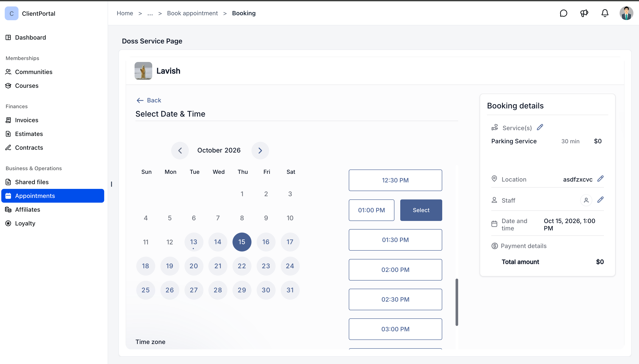This screenshot has width=639, height=364.
Task: Open the announcements megaphone icon
Action: click(x=584, y=13)
